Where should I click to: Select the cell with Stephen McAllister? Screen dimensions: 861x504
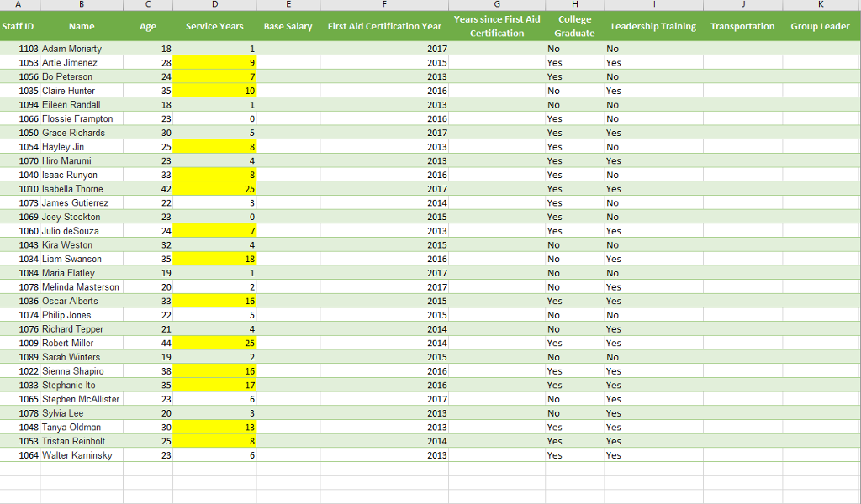point(82,399)
